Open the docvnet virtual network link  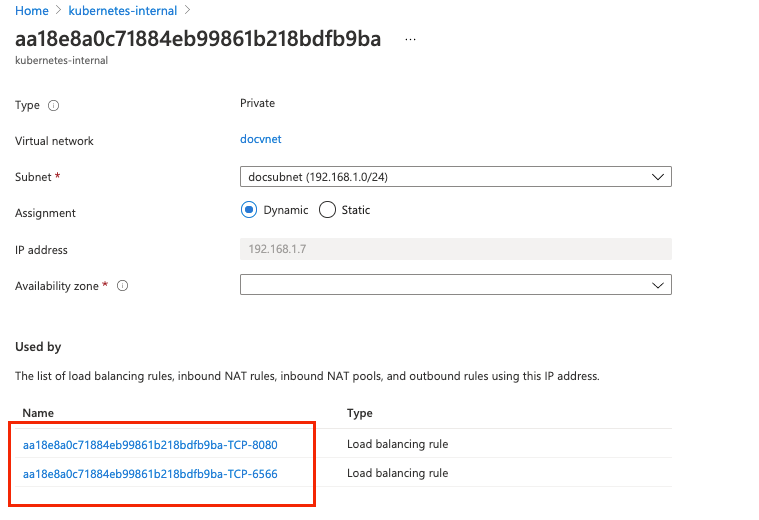[260, 139]
